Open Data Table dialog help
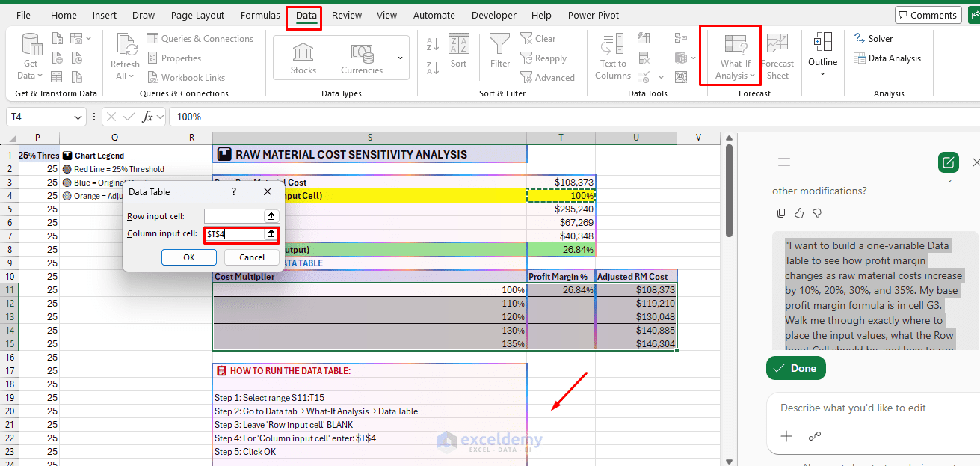980x466 pixels. click(x=233, y=192)
